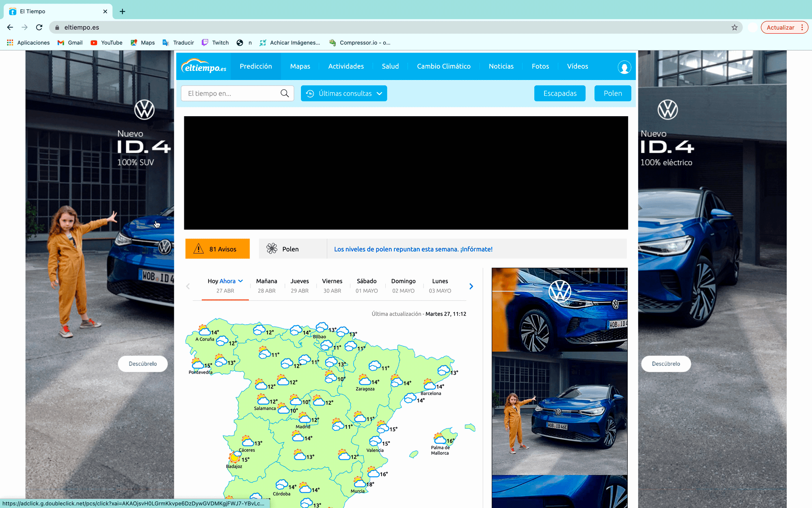Select the Viernes 30 ABR tab
This screenshot has width=812, height=508.
pos(332,286)
